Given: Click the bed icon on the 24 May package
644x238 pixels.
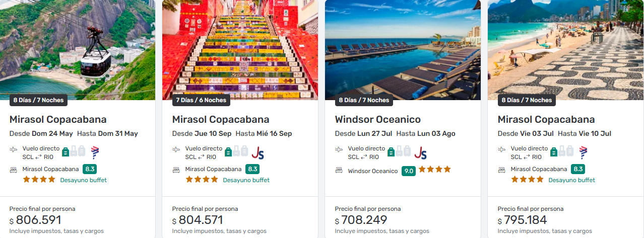Looking at the screenshot, I should pyautogui.click(x=14, y=170).
